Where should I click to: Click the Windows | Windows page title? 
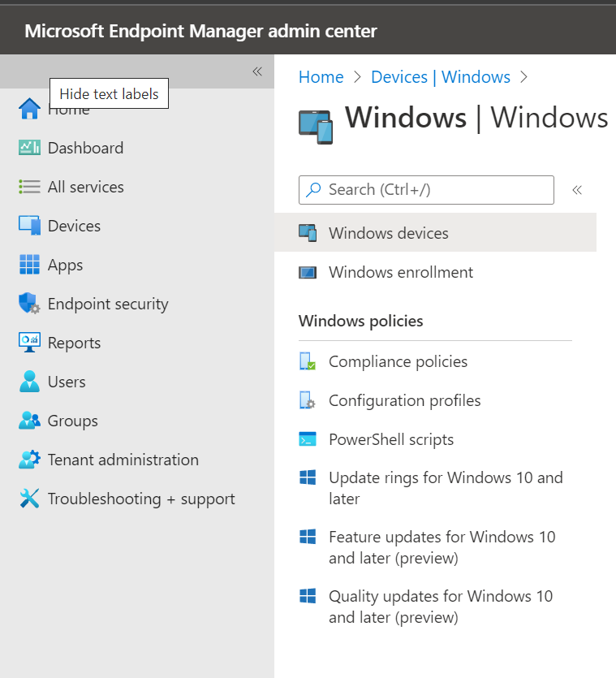[x=476, y=118]
